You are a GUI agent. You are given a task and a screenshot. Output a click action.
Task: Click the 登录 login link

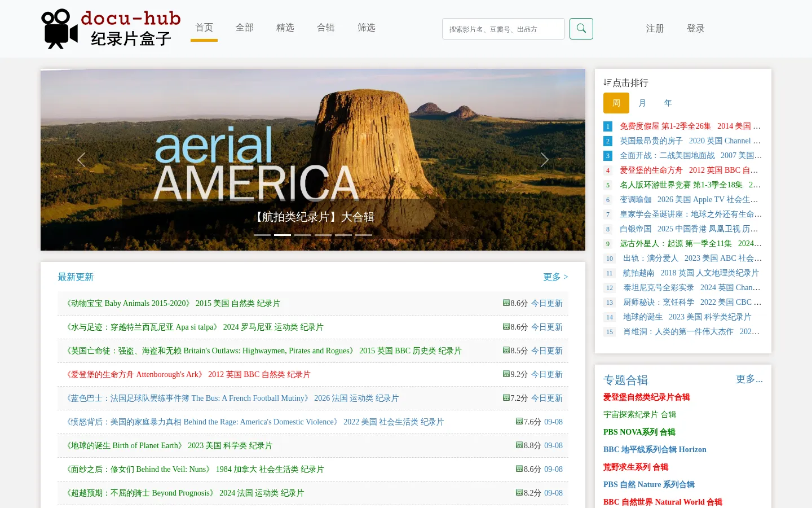click(x=696, y=29)
